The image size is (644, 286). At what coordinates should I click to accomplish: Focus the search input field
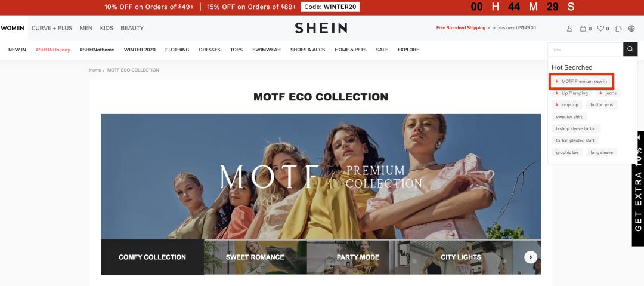586,50
